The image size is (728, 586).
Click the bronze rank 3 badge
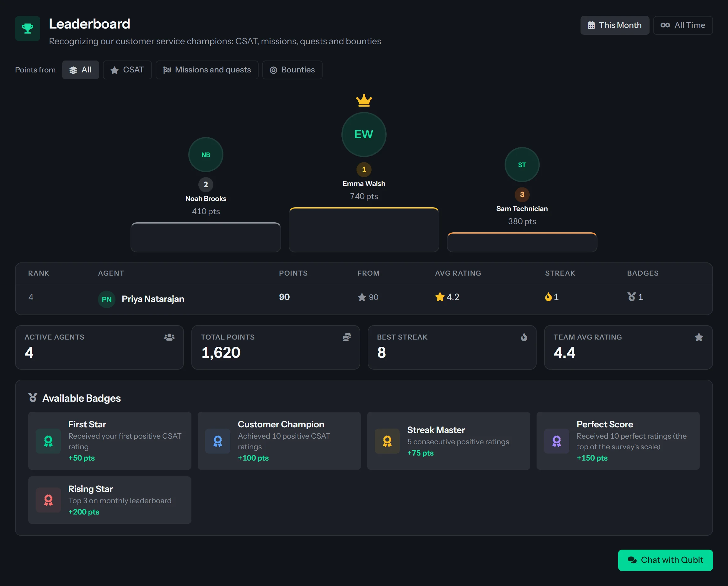(522, 195)
